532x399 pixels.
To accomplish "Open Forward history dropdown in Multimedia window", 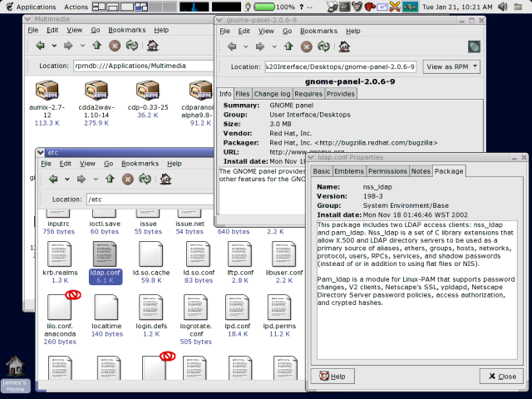I will [82, 46].
